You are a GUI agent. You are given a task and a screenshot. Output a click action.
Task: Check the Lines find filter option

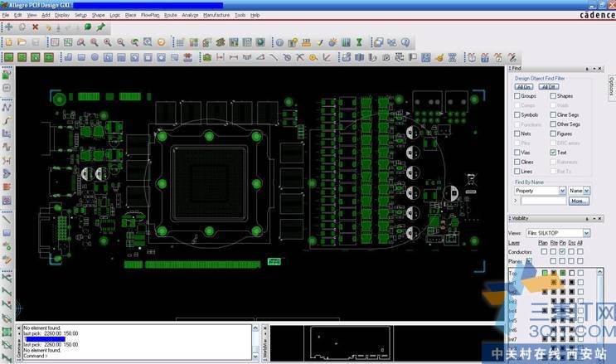[x=517, y=172]
